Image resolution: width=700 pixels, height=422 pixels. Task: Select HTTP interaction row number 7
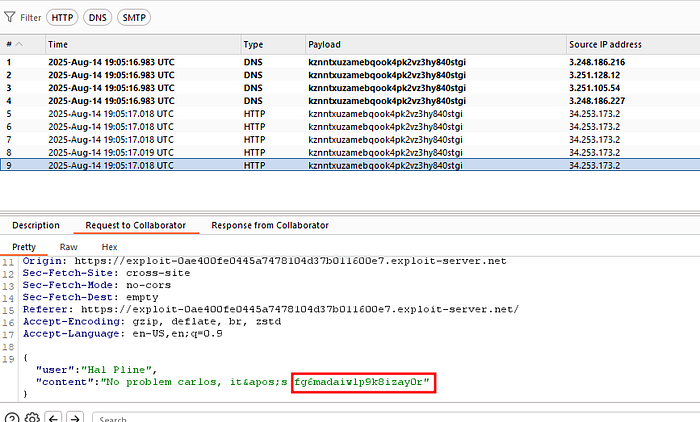pos(350,140)
